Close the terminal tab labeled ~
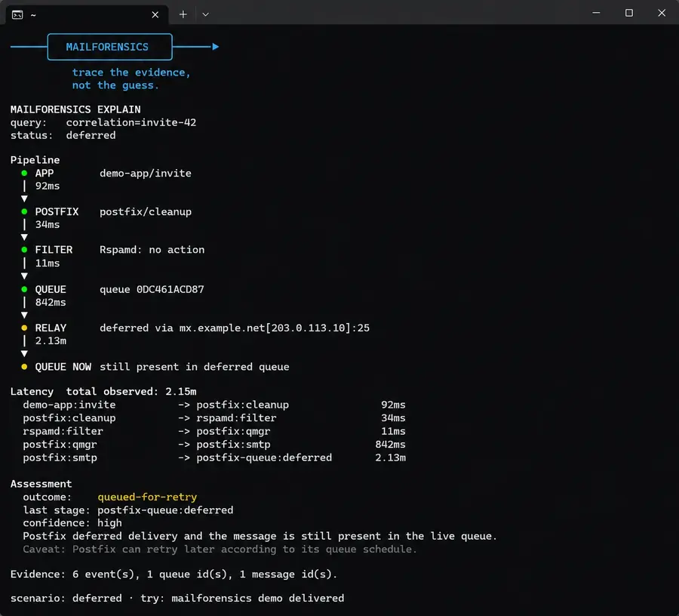Image resolution: width=679 pixels, height=616 pixels. 155,15
